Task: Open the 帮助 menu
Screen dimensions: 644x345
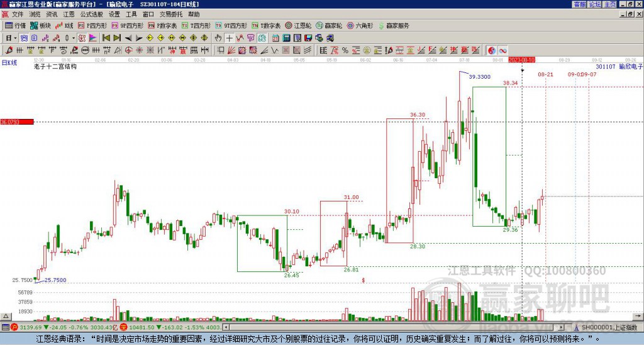Action: pos(194,14)
